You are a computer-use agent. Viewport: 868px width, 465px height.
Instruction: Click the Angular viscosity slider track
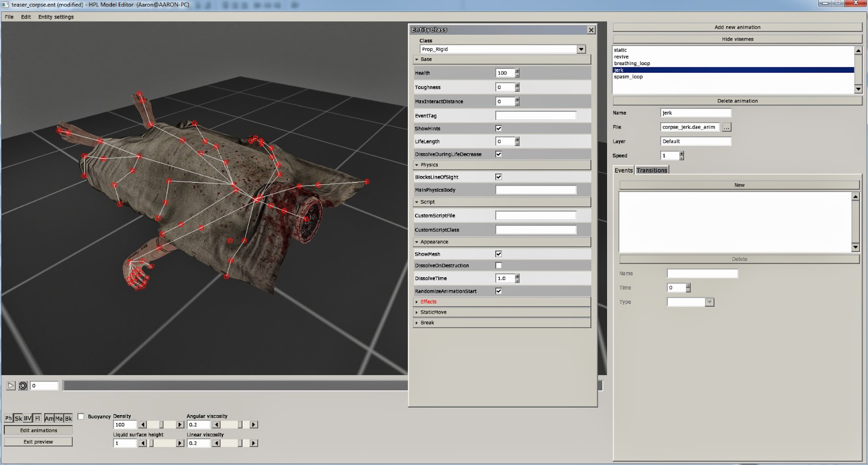click(235, 425)
